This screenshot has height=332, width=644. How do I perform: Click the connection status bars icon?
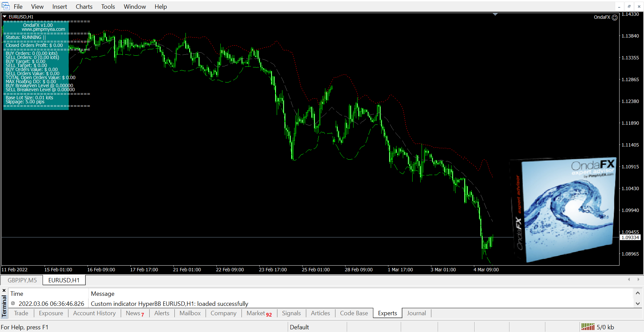pyautogui.click(x=588, y=327)
